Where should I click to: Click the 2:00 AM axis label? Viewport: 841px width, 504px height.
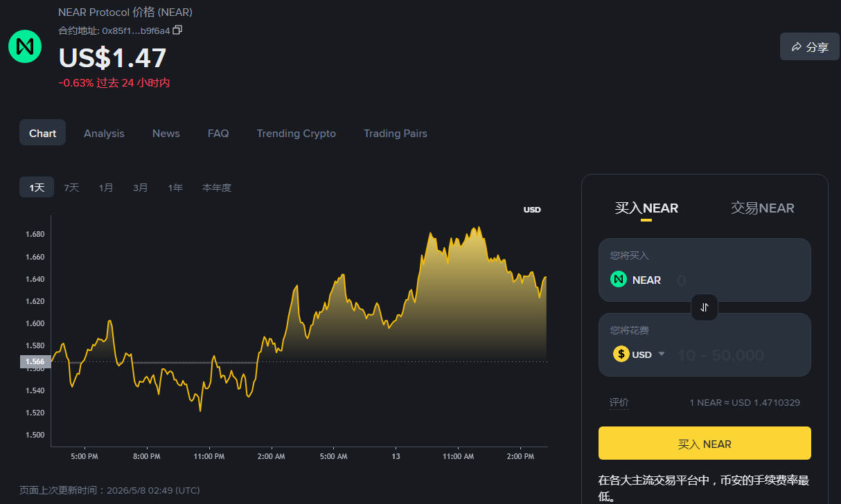pos(271,456)
